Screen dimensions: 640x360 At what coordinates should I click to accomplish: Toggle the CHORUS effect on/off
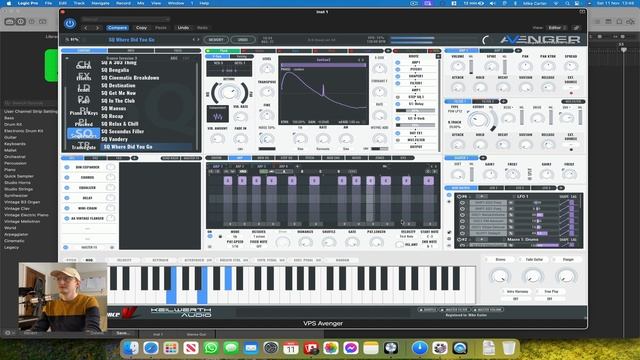[x=67, y=177]
